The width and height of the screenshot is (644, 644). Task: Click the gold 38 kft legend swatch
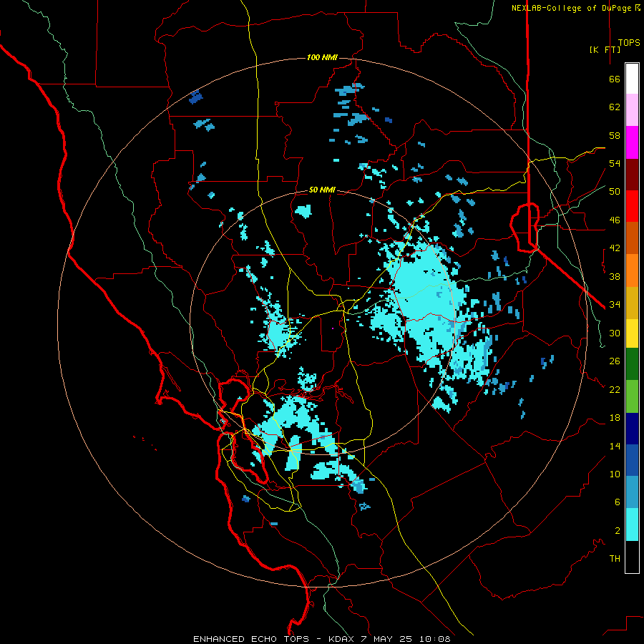tap(632, 303)
